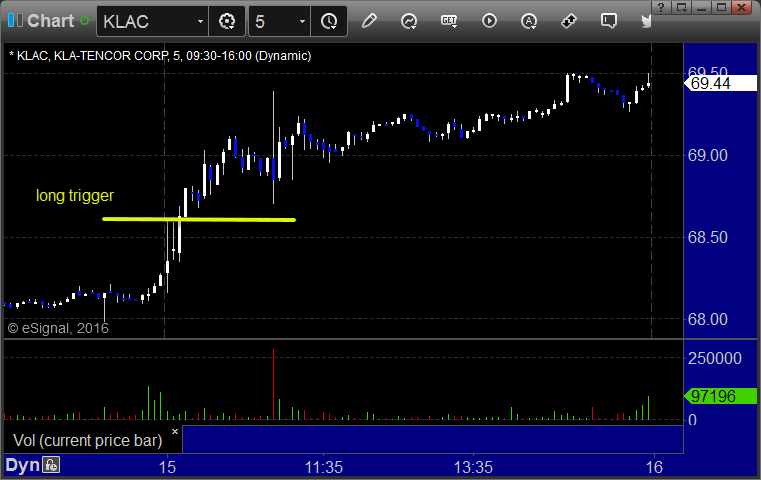Screen dimensions: 761x480
Task: Toggle the lock icon beside Dyn
Action: tap(51, 465)
